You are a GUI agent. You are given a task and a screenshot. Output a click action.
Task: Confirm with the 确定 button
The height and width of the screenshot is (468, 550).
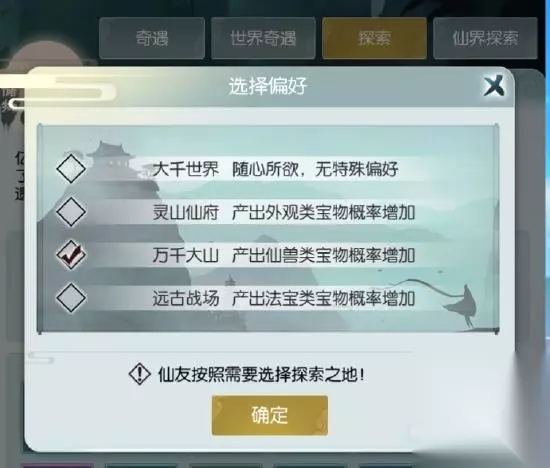point(270,415)
